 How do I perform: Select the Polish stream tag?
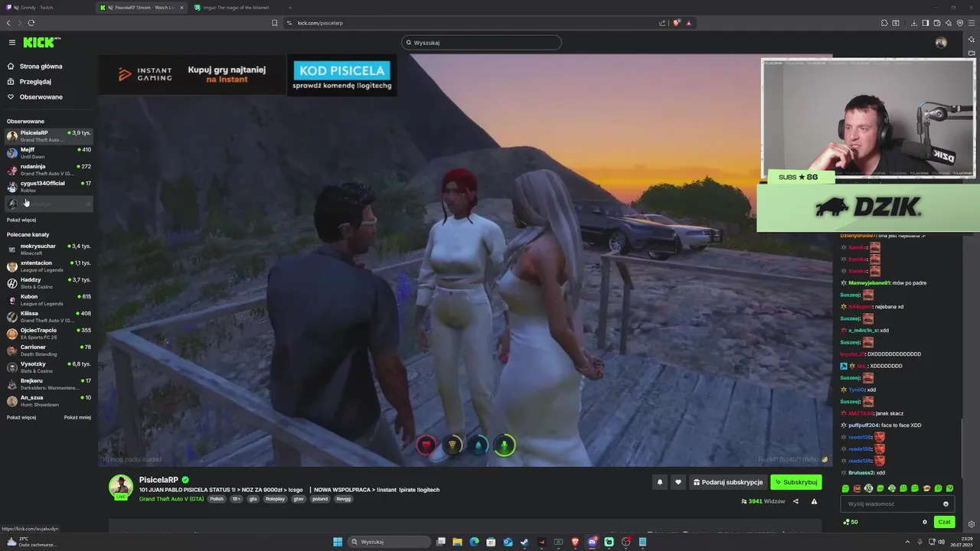click(217, 499)
